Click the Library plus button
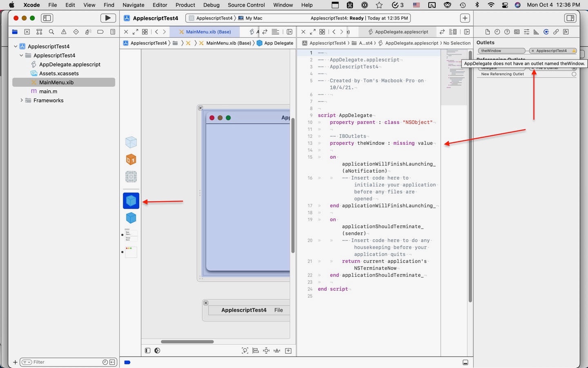The image size is (588, 368). (x=465, y=18)
